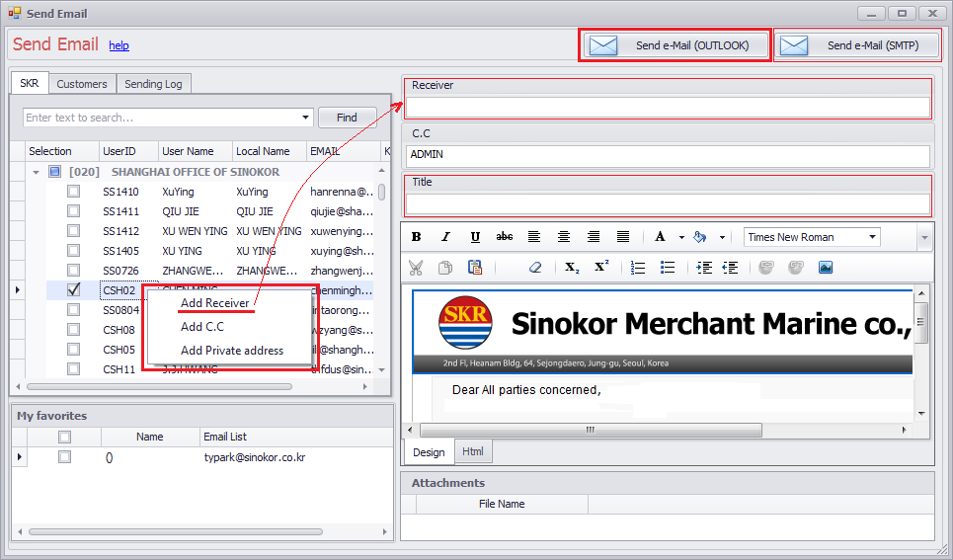Choose Add C.C from the context menu

tap(202, 327)
